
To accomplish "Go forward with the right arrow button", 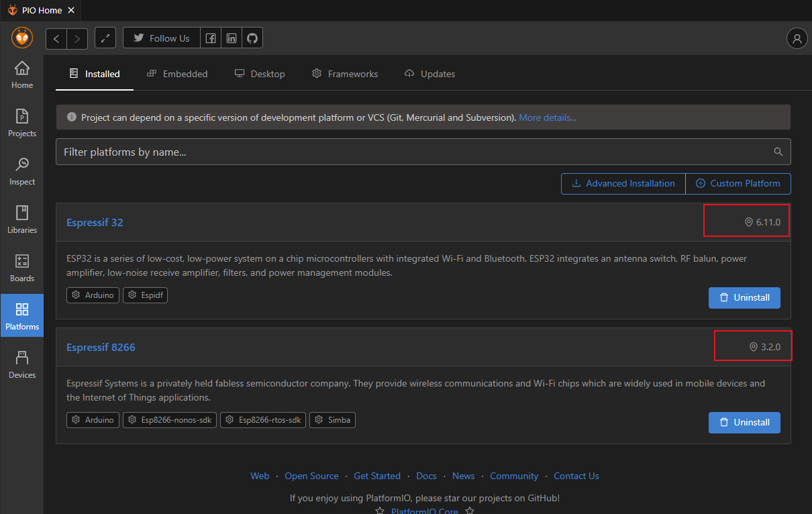I will click(77, 38).
